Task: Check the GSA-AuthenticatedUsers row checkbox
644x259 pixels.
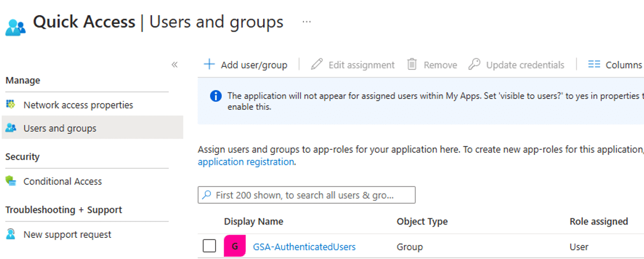Action: 210,246
